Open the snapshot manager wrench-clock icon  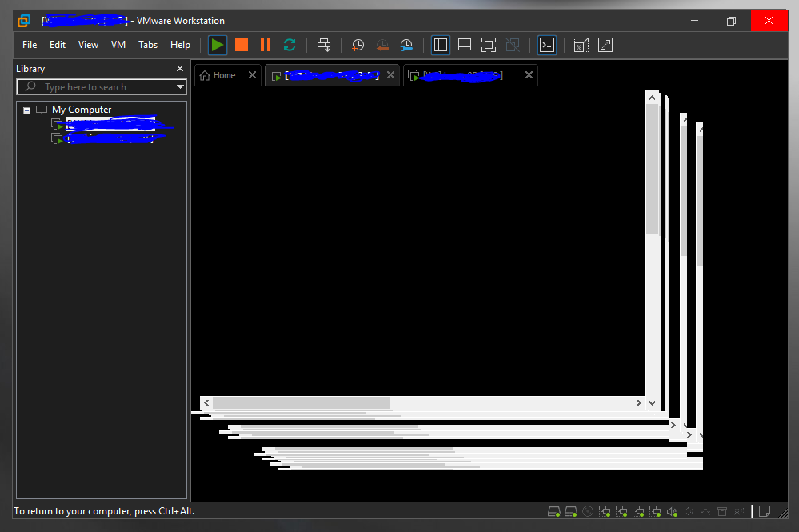(406, 46)
